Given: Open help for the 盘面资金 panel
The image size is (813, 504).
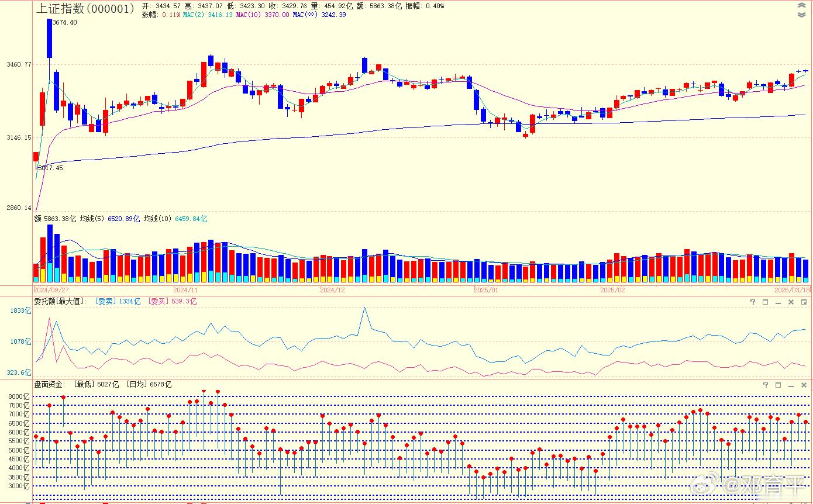Looking at the screenshot, I should tap(766, 385).
